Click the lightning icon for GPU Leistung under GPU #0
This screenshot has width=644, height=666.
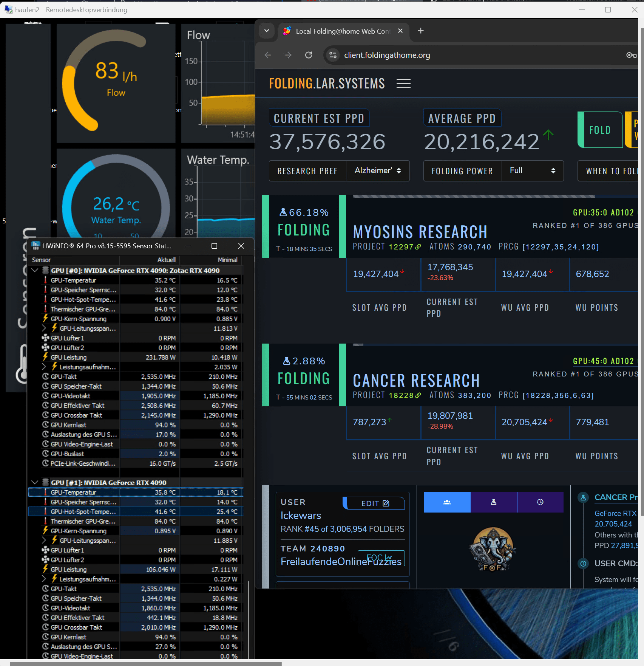pos(45,357)
